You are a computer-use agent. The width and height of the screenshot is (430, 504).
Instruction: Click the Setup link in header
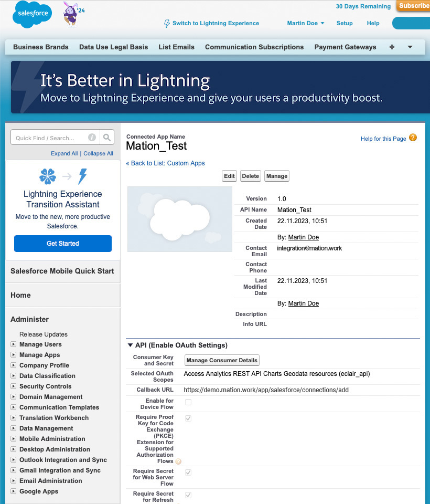[x=344, y=23]
